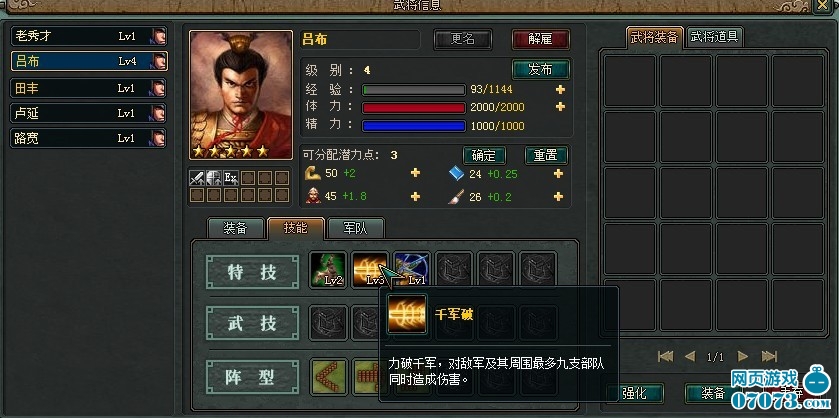Open the 武将道具 tab
Screen dimensions: 839x418
[714, 37]
